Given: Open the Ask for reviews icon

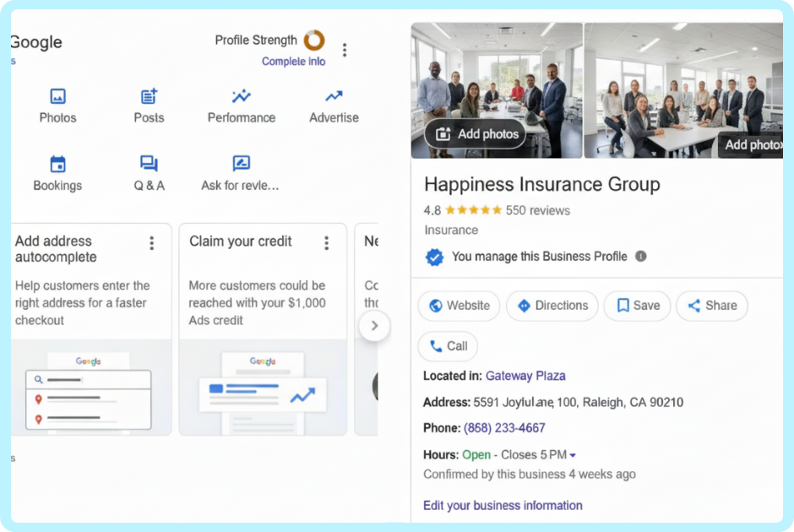Looking at the screenshot, I should pos(241,163).
